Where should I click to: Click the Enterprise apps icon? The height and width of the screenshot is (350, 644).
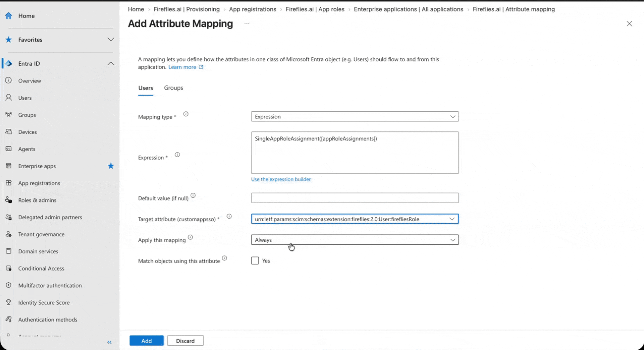(8, 166)
